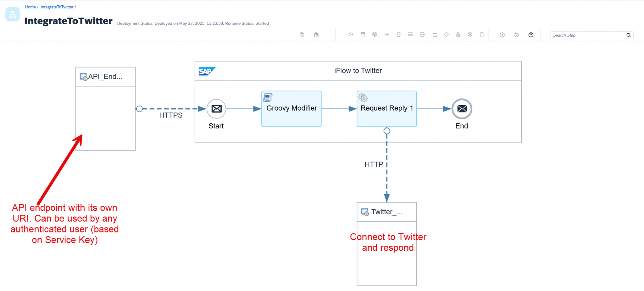This screenshot has width=644, height=291.
Task: Click the Delete trash icon in the toolbar
Action: [399, 35]
